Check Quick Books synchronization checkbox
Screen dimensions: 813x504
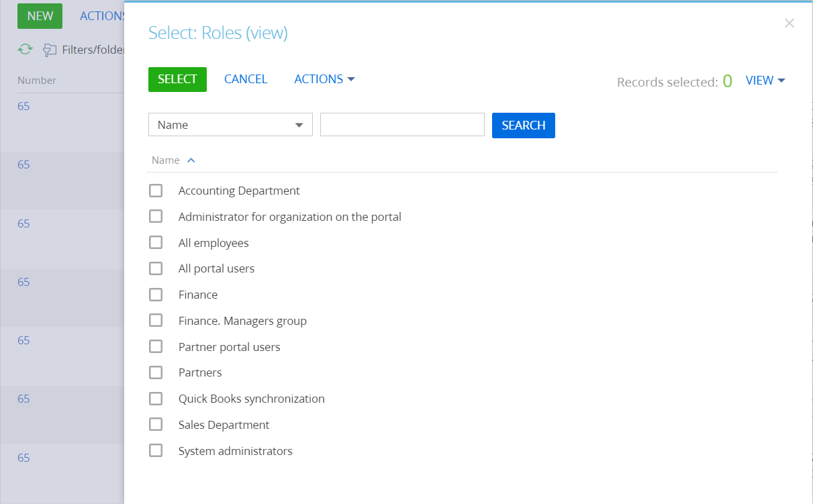point(156,399)
